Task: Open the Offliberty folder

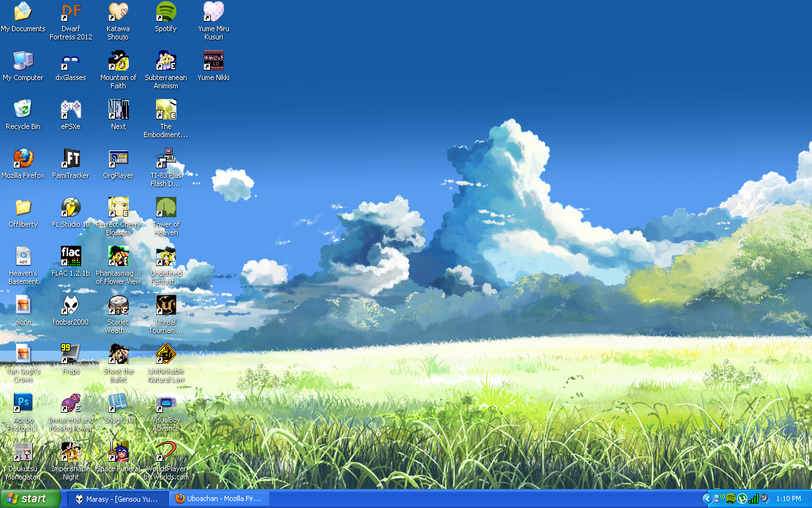Action: pos(23,207)
